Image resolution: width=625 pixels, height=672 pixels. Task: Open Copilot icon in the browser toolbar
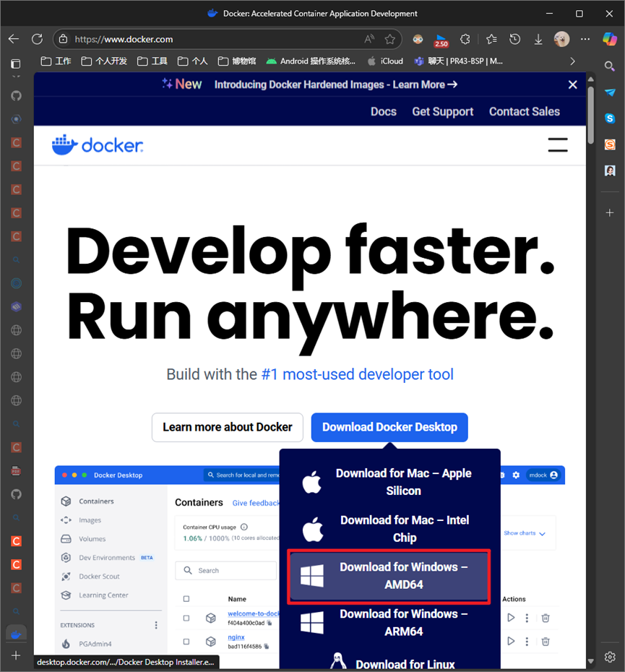click(610, 39)
